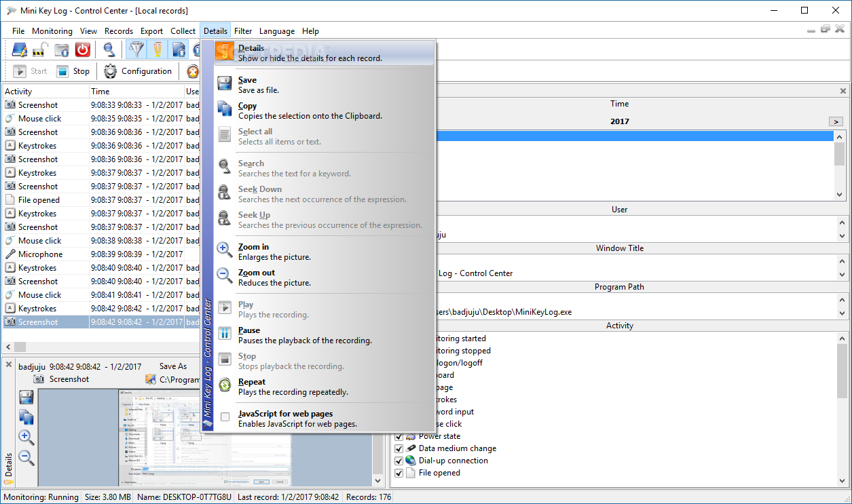Viewport: 852px width, 504px height.
Task: Choose Pause in the Details menu
Action: [x=325, y=335]
